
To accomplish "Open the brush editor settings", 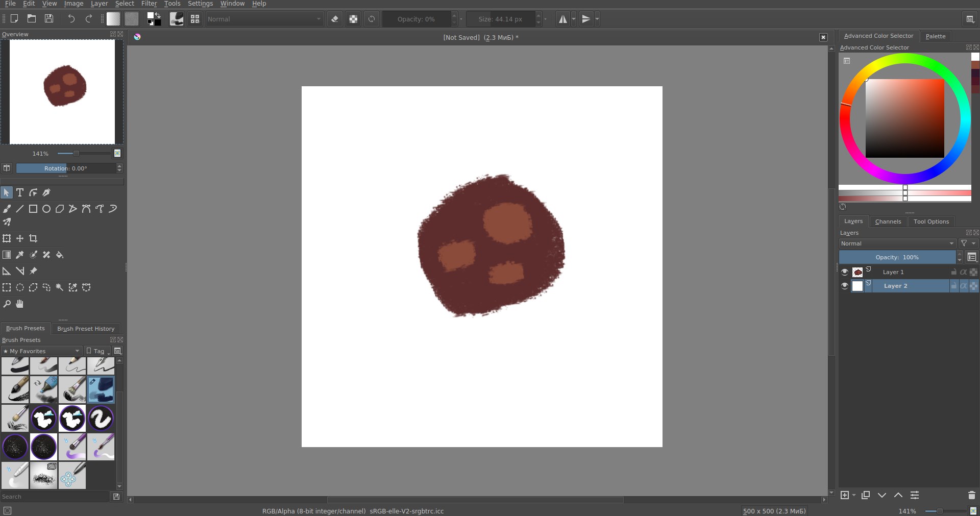I will point(177,19).
